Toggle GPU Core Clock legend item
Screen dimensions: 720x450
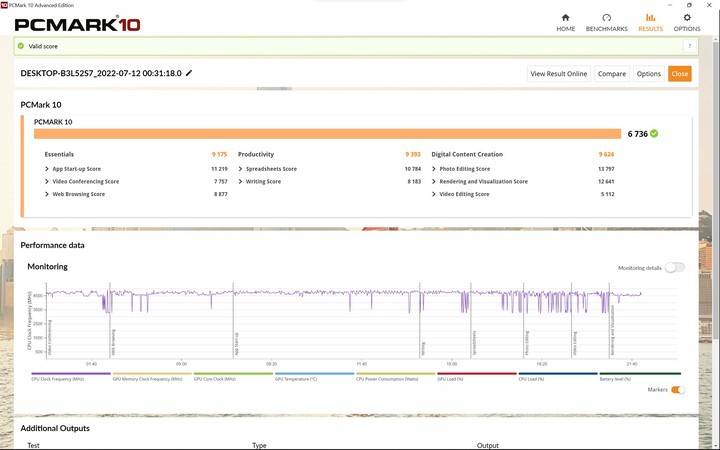tap(233, 377)
